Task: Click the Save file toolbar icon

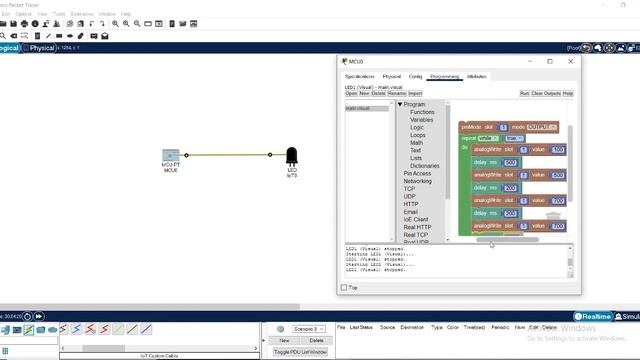Action: (13, 24)
